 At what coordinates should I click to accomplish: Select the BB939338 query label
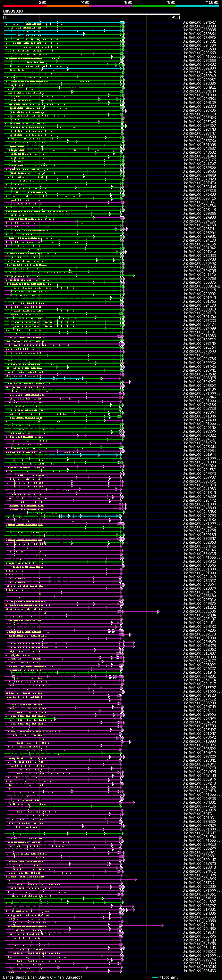click(x=13, y=11)
